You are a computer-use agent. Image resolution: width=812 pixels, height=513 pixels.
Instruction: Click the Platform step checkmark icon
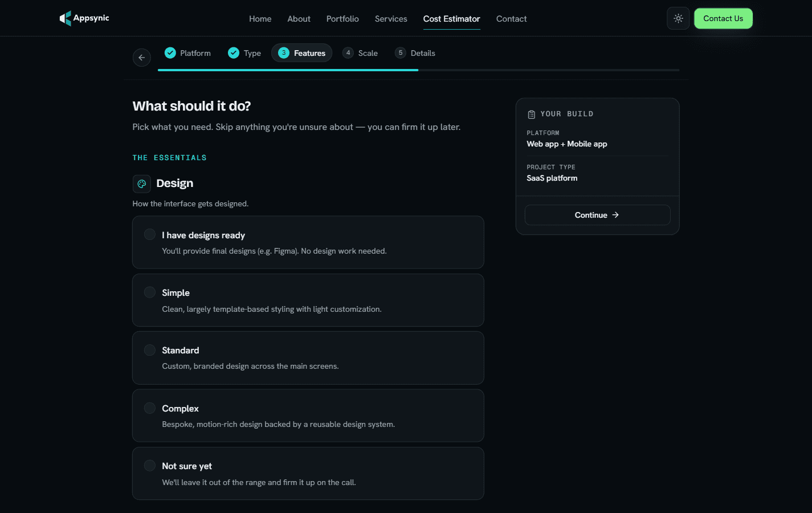tap(170, 53)
